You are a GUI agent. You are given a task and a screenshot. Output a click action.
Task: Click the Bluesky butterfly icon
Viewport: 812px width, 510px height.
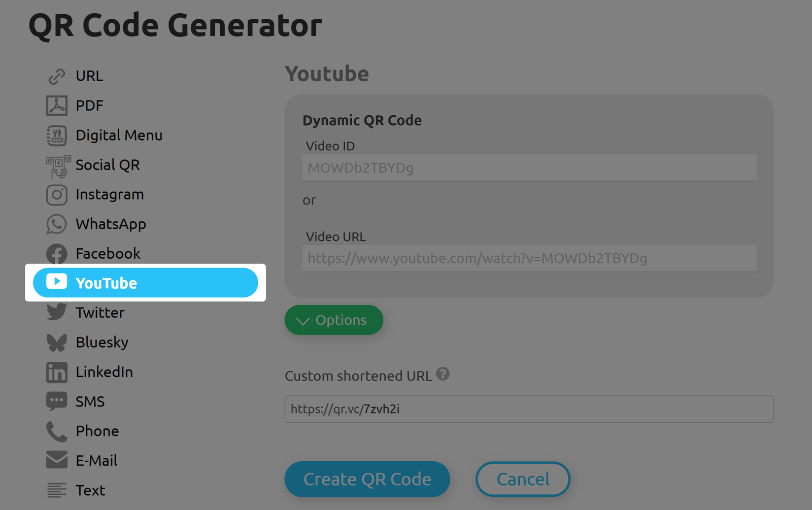[57, 342]
